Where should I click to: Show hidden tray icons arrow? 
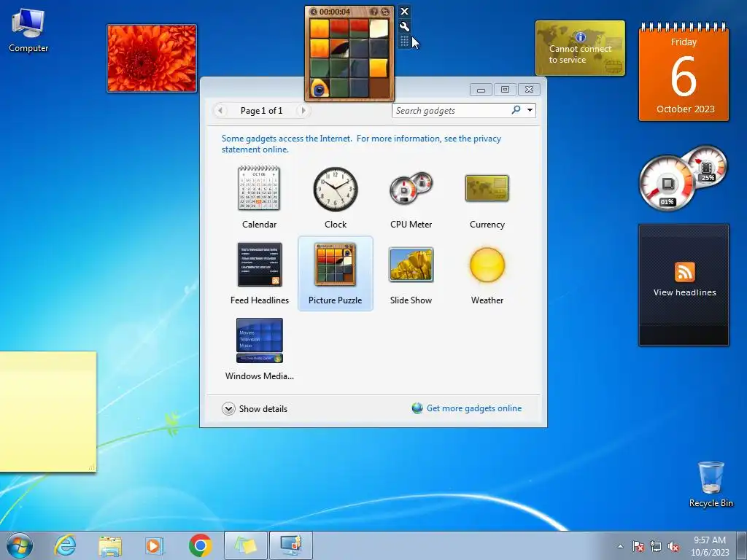[x=620, y=546]
